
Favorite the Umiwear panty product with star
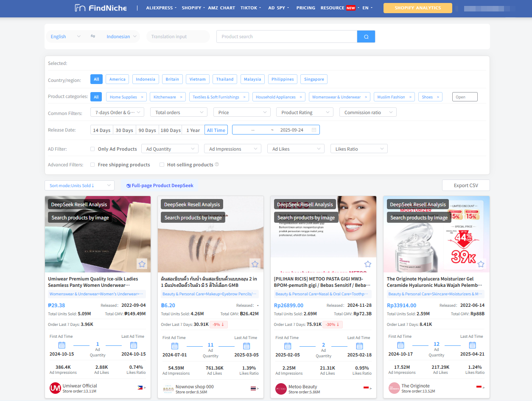pyautogui.click(x=142, y=264)
